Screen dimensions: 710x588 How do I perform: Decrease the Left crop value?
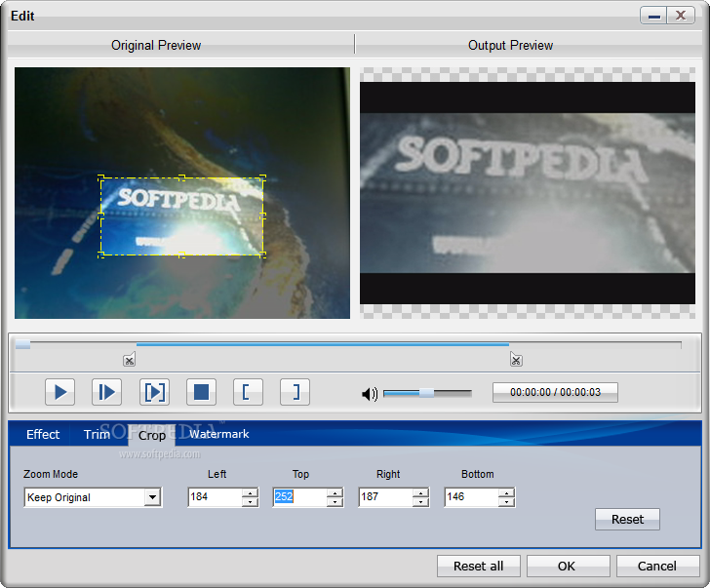pyautogui.click(x=250, y=502)
